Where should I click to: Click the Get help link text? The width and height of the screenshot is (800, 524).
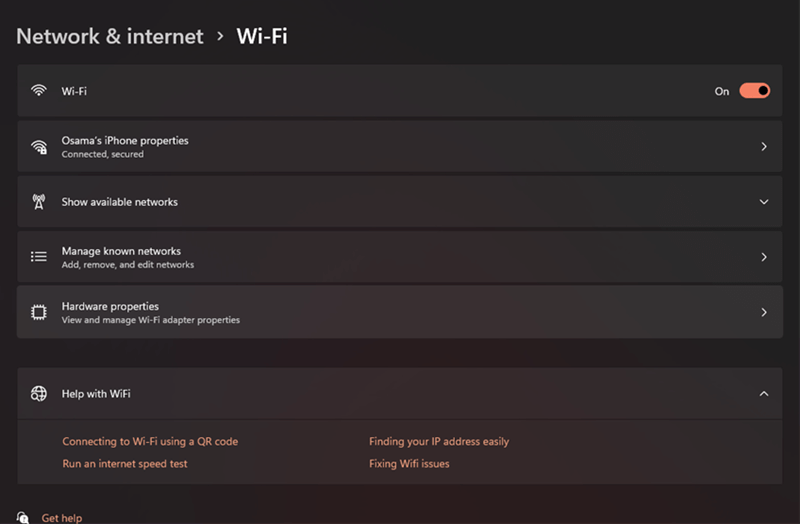(x=62, y=518)
